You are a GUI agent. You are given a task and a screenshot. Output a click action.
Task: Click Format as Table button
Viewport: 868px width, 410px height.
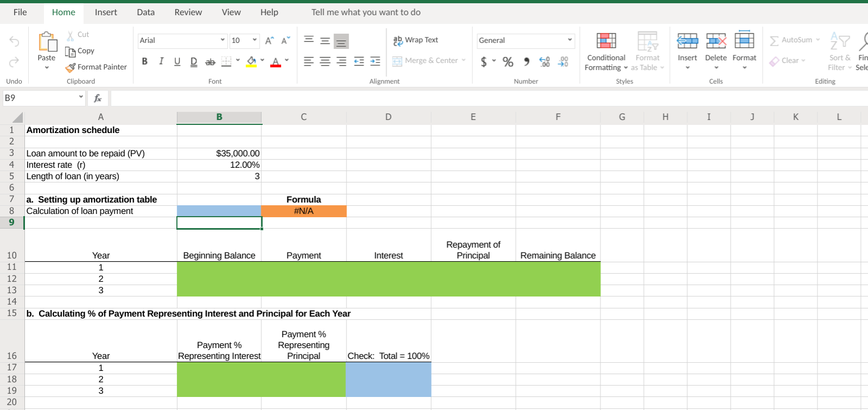[648, 52]
